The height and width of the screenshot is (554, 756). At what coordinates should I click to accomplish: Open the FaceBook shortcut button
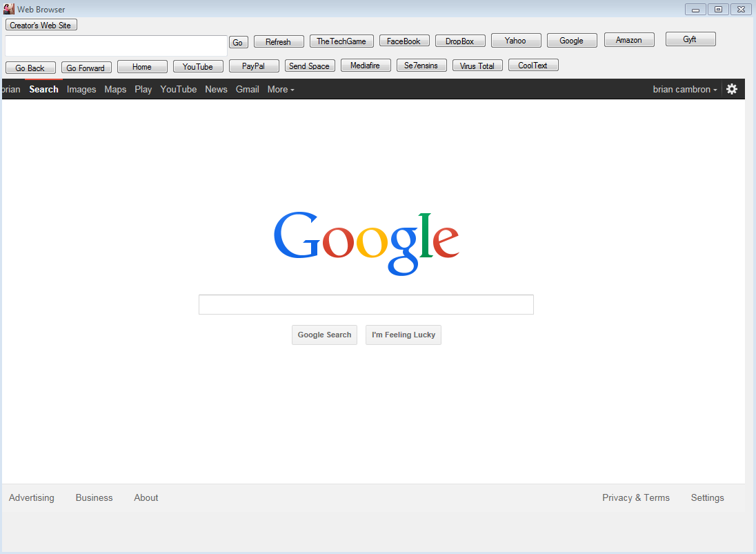point(404,41)
